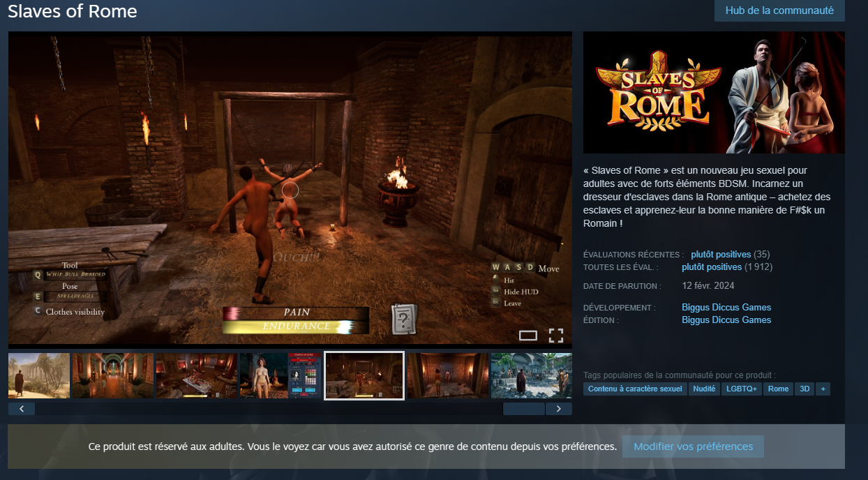Select the second hallway thumbnail
The image size is (868, 480).
112,375
